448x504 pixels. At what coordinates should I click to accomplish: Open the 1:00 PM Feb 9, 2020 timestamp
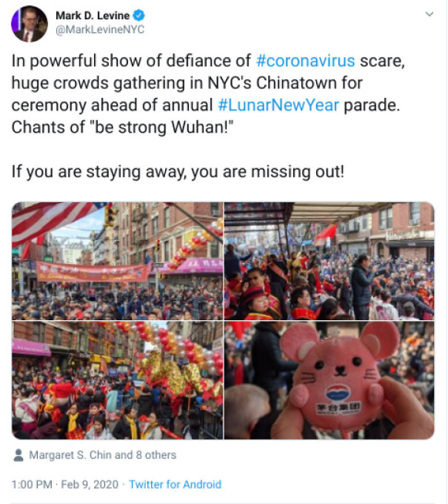[65, 484]
